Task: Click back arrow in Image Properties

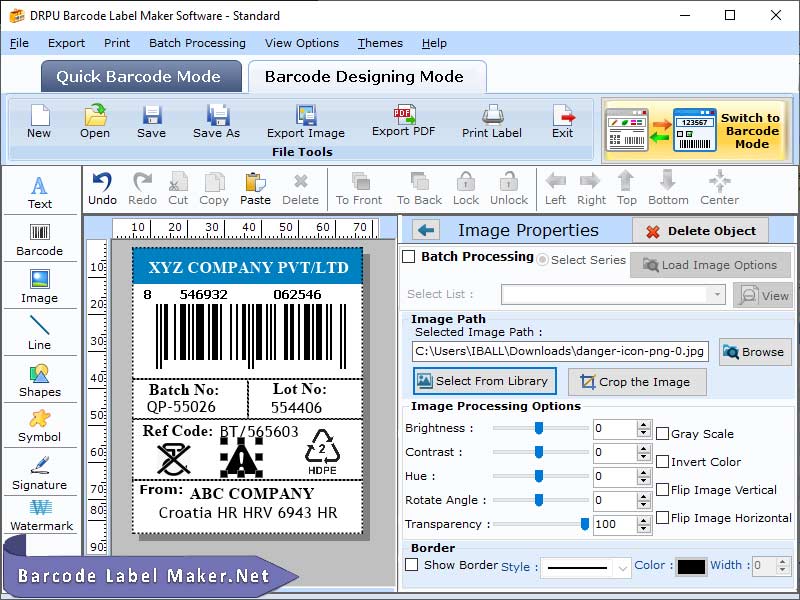Action: [426, 230]
